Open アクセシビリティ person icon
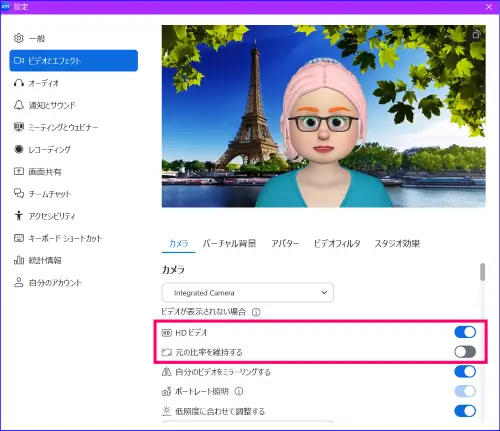Image resolution: width=500 pixels, height=431 pixels. tap(19, 216)
